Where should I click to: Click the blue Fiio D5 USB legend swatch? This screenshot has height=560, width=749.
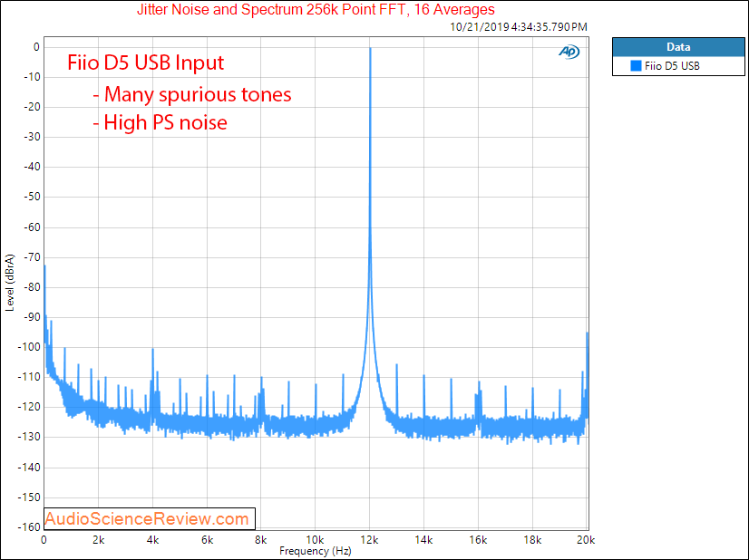[x=636, y=66]
